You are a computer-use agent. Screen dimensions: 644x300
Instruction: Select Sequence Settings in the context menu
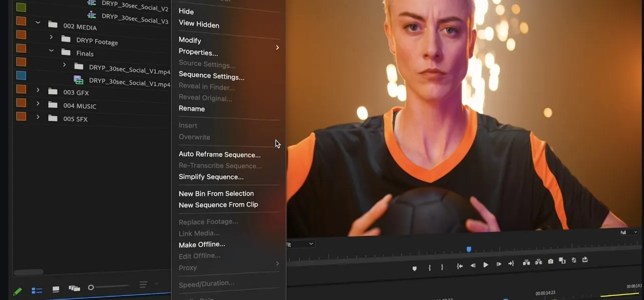click(x=211, y=76)
